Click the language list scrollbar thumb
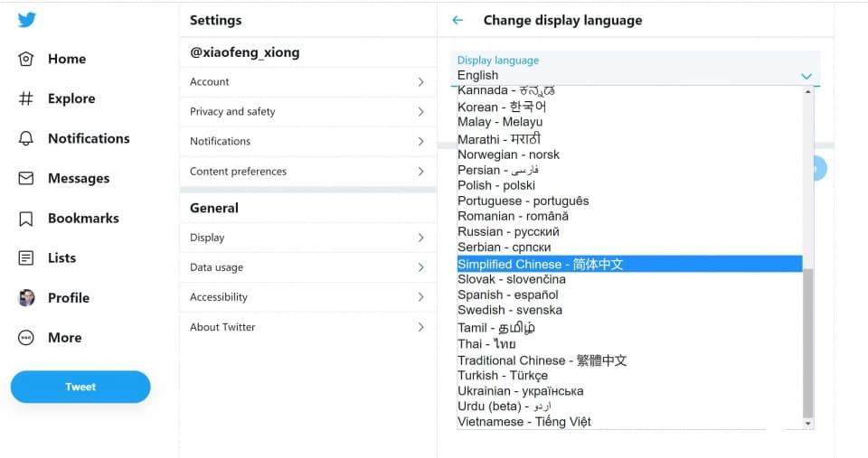 point(807,343)
